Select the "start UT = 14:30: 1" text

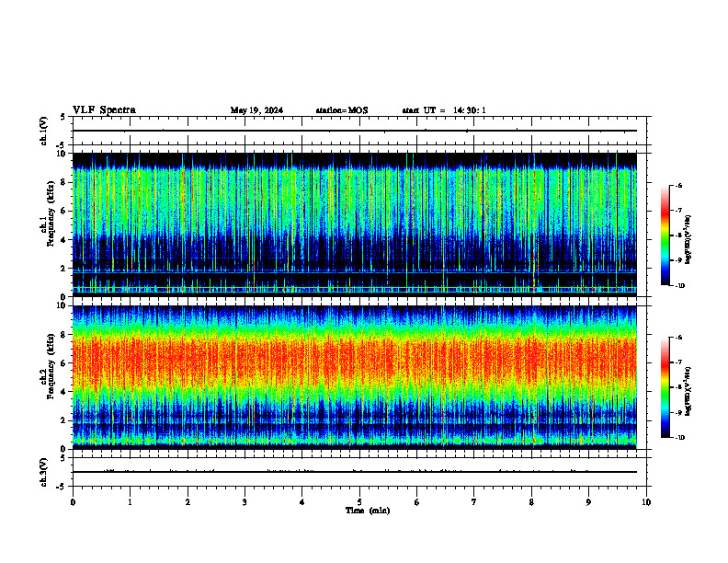pos(444,110)
